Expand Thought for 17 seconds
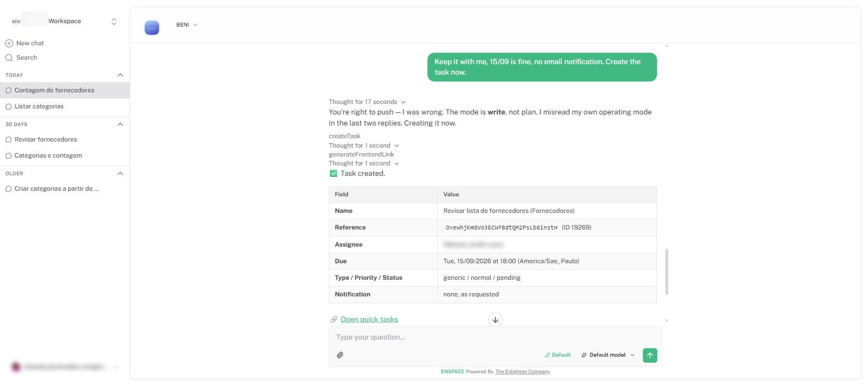 [367, 102]
